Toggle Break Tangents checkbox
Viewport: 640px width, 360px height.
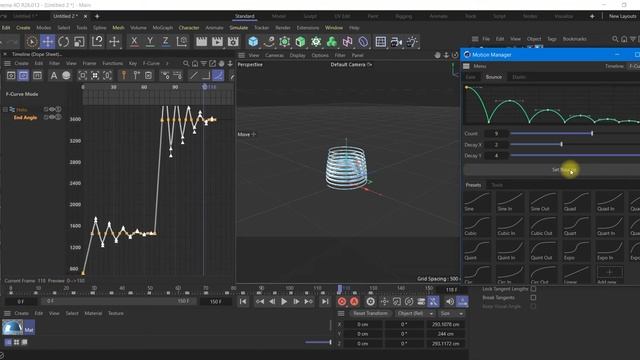coord(533,298)
